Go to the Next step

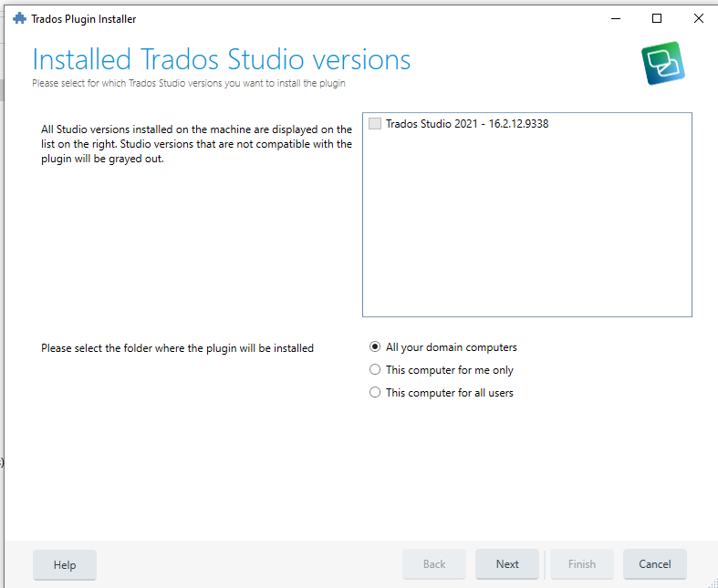click(507, 564)
